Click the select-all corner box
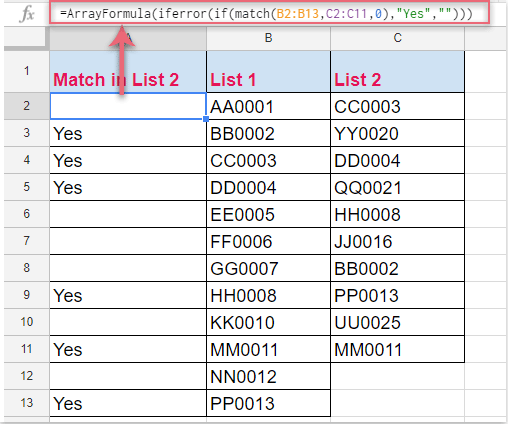This screenshot has width=508, height=424. pyautogui.click(x=25, y=37)
